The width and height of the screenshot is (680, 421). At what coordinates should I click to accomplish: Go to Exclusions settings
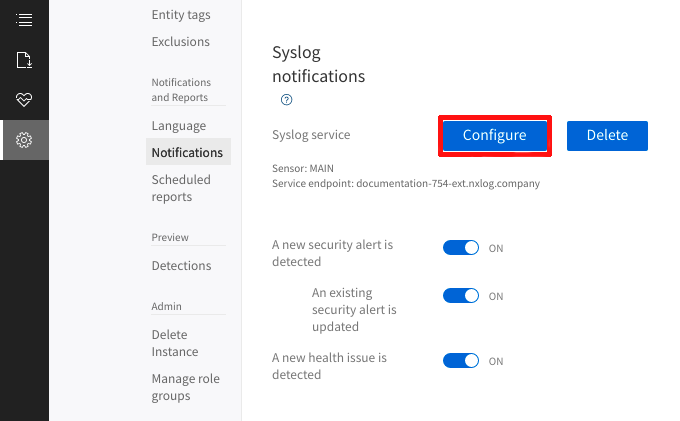tap(181, 42)
